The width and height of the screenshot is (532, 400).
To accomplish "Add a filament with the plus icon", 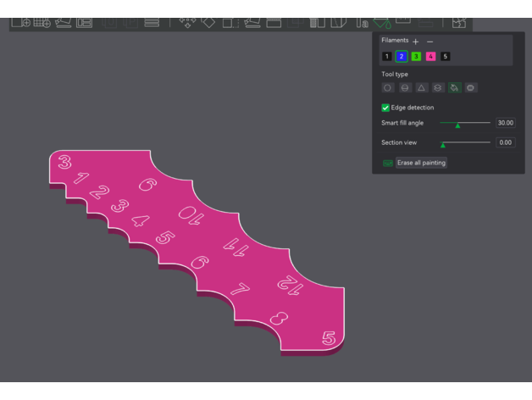I will (x=416, y=42).
